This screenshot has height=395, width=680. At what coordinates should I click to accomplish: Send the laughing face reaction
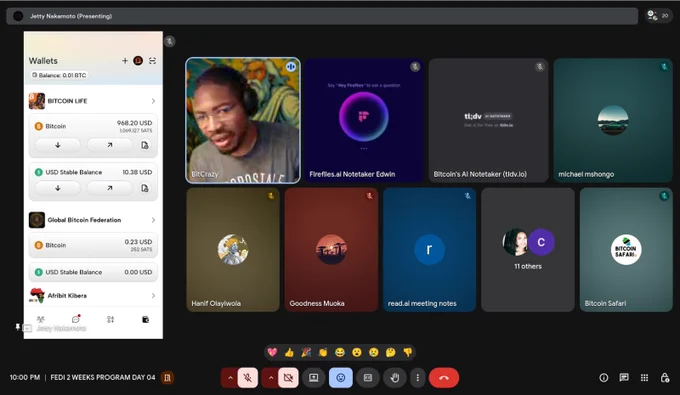340,352
